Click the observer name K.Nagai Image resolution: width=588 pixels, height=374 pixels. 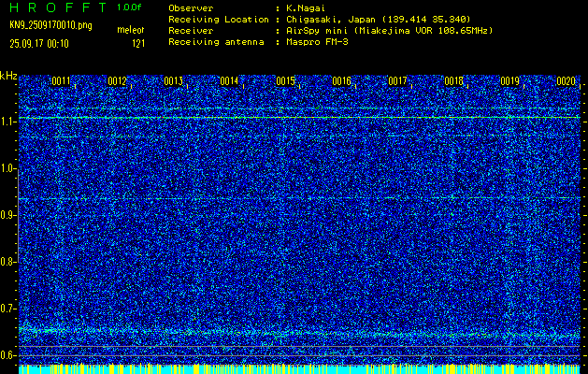pyautogui.click(x=306, y=7)
